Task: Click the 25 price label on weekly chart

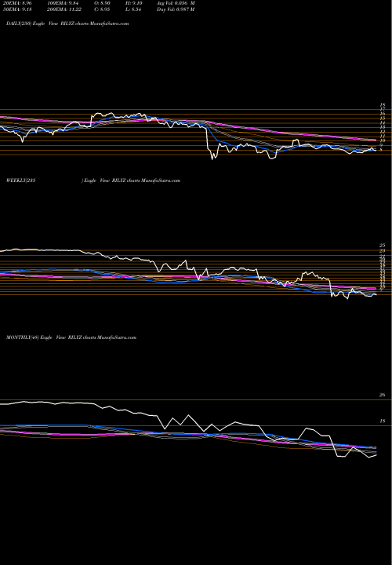Action: click(383, 246)
